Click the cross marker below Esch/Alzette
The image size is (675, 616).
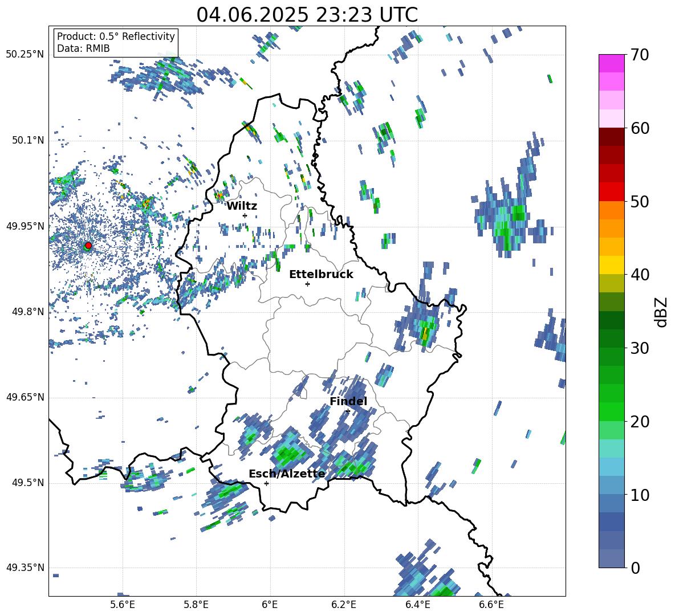[266, 483]
